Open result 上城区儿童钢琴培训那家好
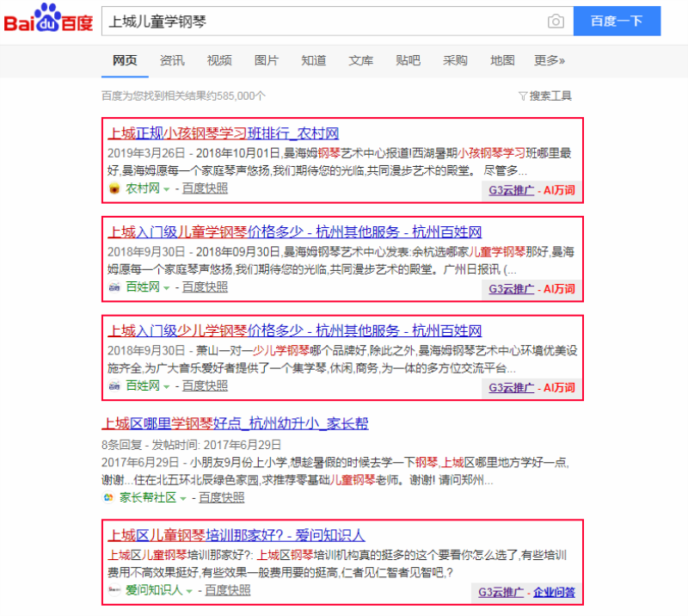Image resolution: width=688 pixels, height=616 pixels. coord(236,535)
